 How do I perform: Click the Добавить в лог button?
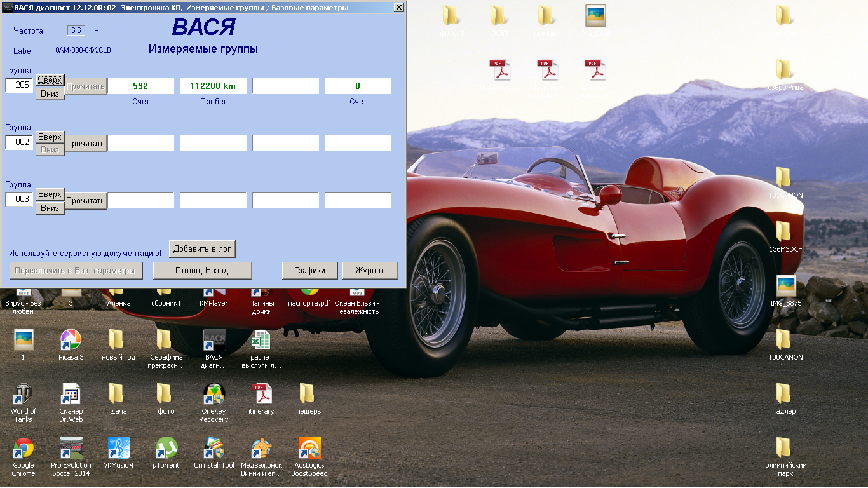[202, 249]
